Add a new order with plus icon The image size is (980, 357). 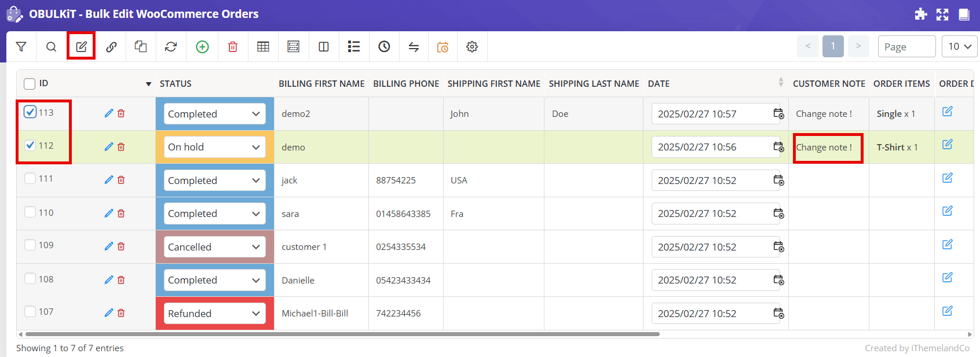coord(202,47)
